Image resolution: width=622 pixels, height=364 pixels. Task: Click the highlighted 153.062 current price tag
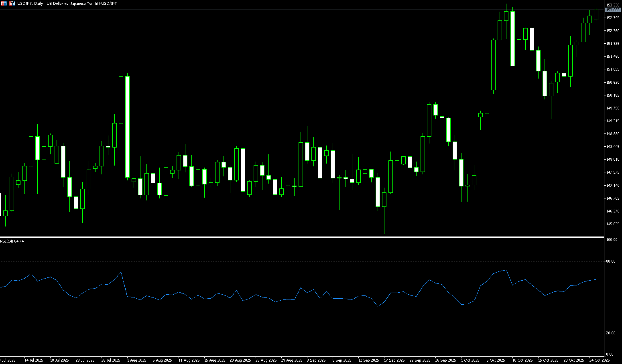pyautogui.click(x=612, y=10)
